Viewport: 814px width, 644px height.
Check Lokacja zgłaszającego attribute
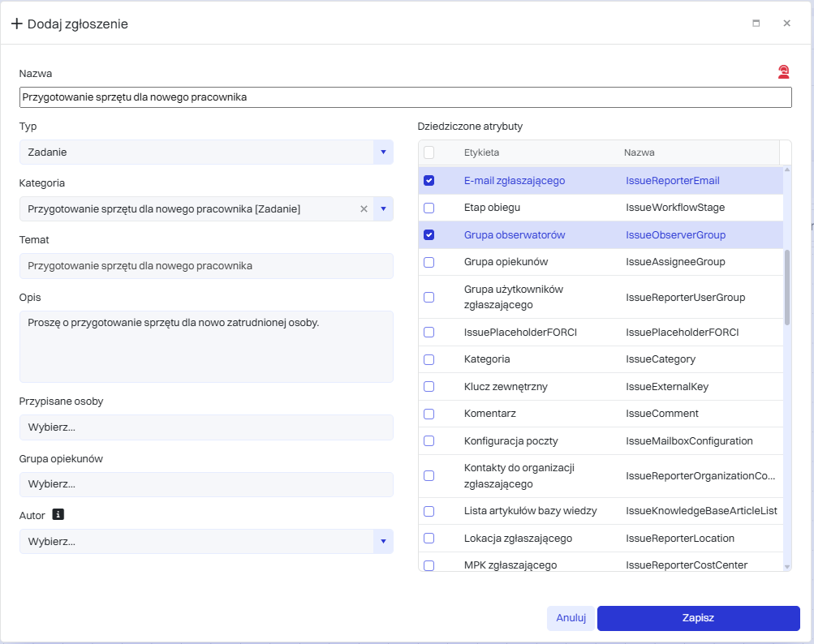pyautogui.click(x=429, y=538)
